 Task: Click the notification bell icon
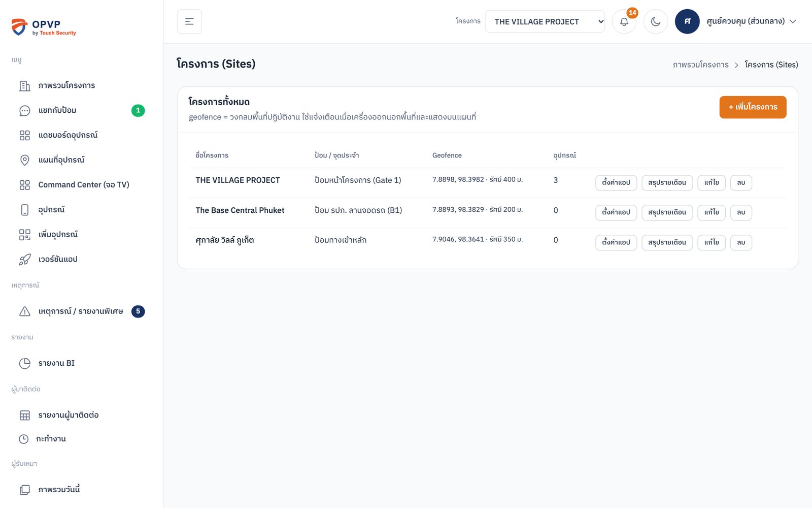pos(624,21)
